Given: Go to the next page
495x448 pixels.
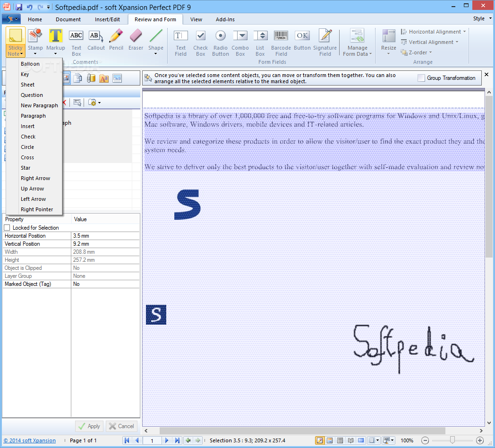Looking at the screenshot, I should (x=167, y=440).
